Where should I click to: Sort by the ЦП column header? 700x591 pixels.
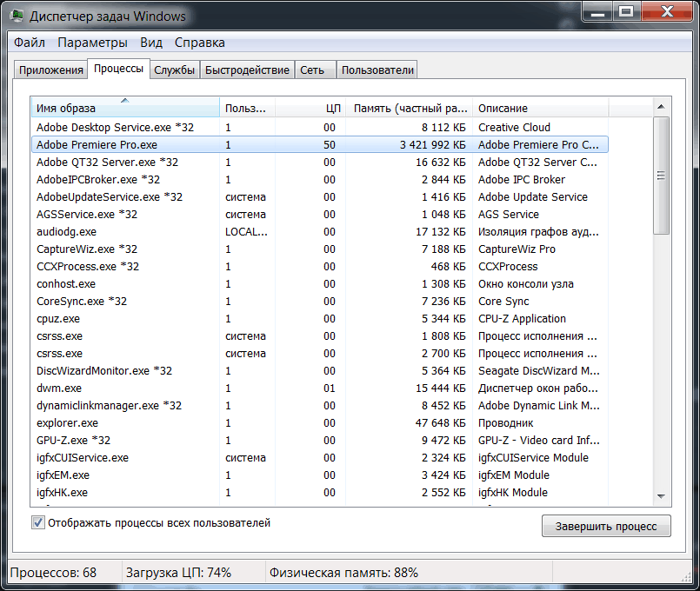coord(310,108)
